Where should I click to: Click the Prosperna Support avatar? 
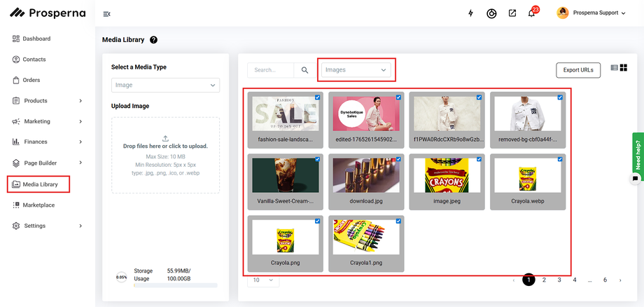pos(562,13)
